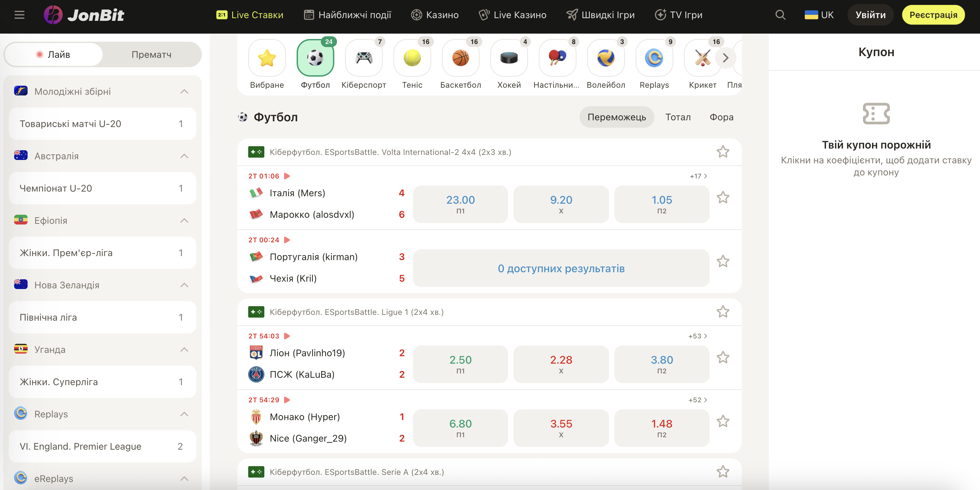Open TV Ігри in top navigation
Screen dimensions: 980x490
tap(678, 15)
